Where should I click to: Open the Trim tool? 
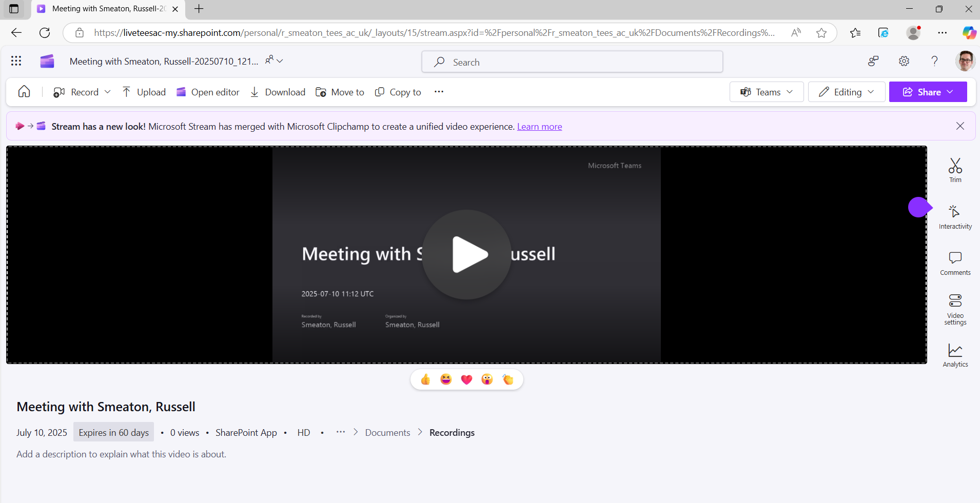click(955, 170)
